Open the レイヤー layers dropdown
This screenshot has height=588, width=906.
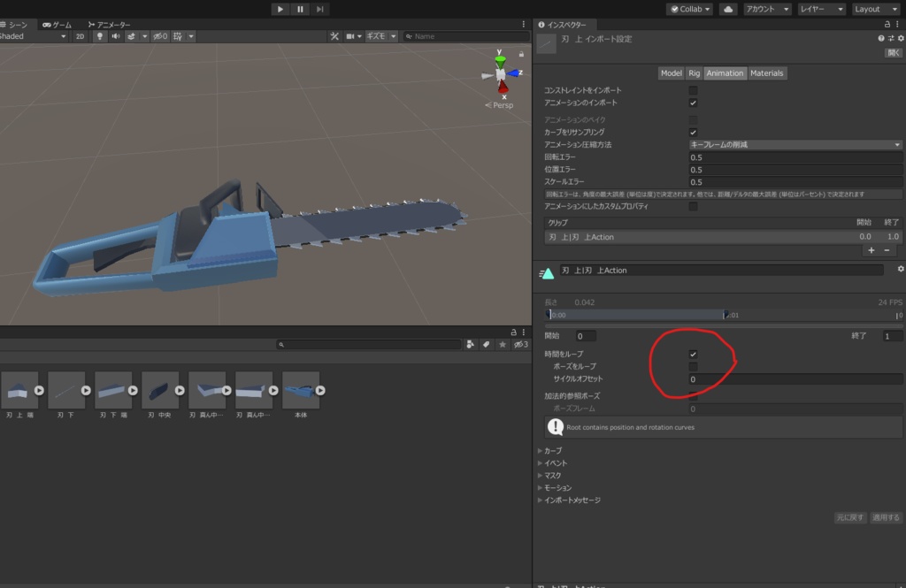point(821,9)
